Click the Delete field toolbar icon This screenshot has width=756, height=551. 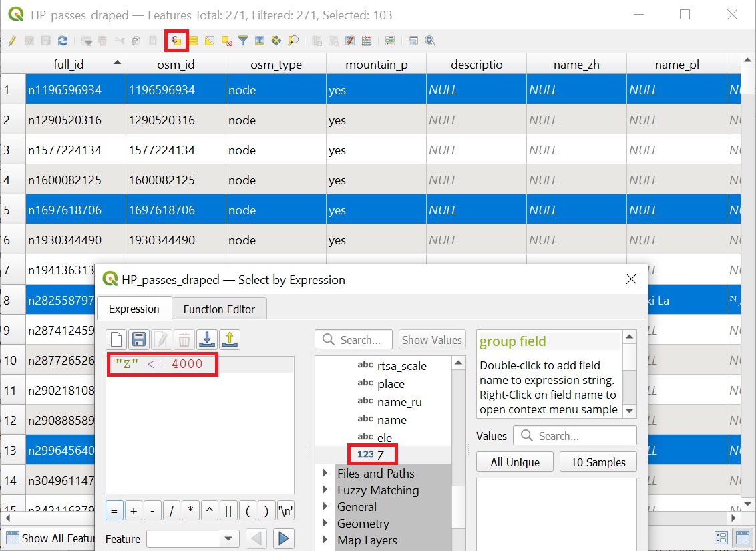[333, 41]
